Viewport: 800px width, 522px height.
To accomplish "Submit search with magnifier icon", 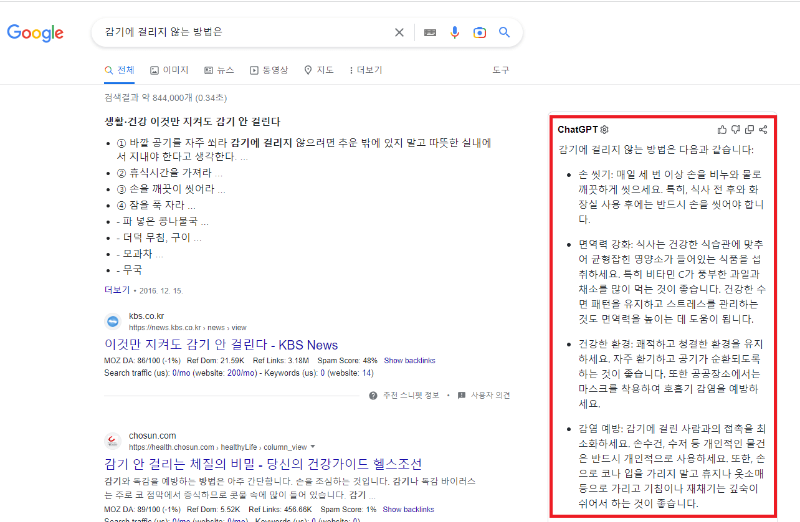I will click(504, 32).
